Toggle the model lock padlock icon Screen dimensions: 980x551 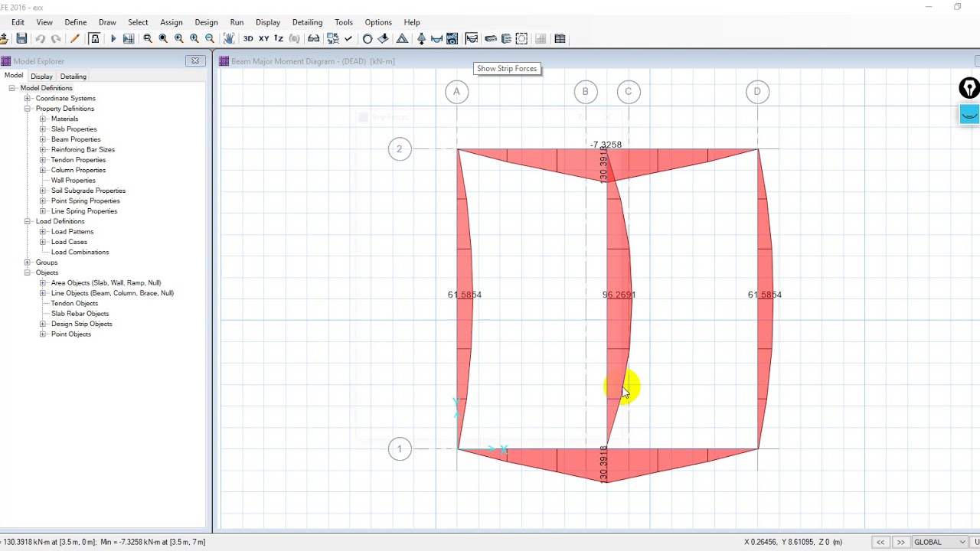pyautogui.click(x=95, y=39)
